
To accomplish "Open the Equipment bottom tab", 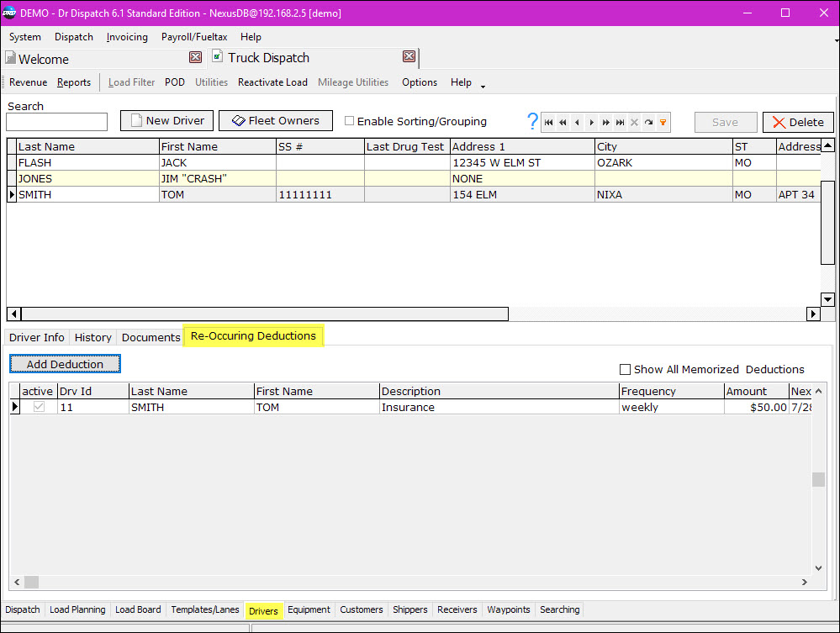I will point(309,610).
